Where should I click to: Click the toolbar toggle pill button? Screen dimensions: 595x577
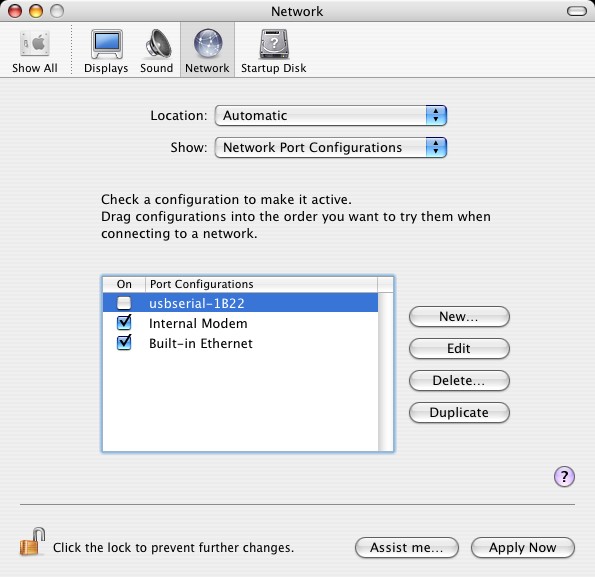coord(577,11)
